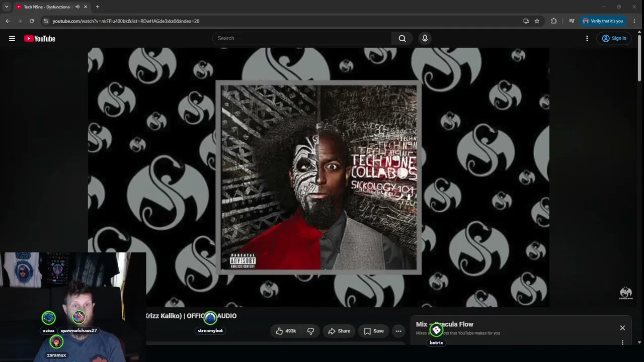
Task: Mute the tab via its speaker icon
Action: pyautogui.click(x=77, y=7)
